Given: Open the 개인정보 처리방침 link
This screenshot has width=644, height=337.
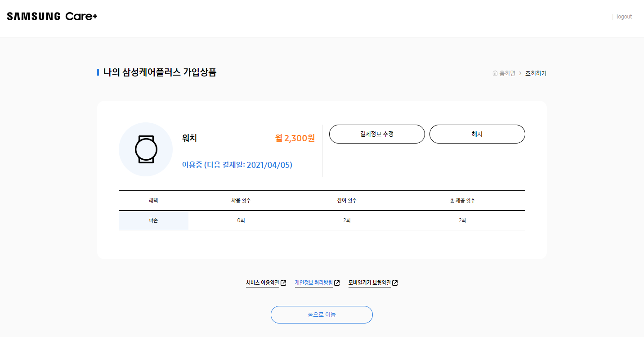Looking at the screenshot, I should tap(314, 283).
